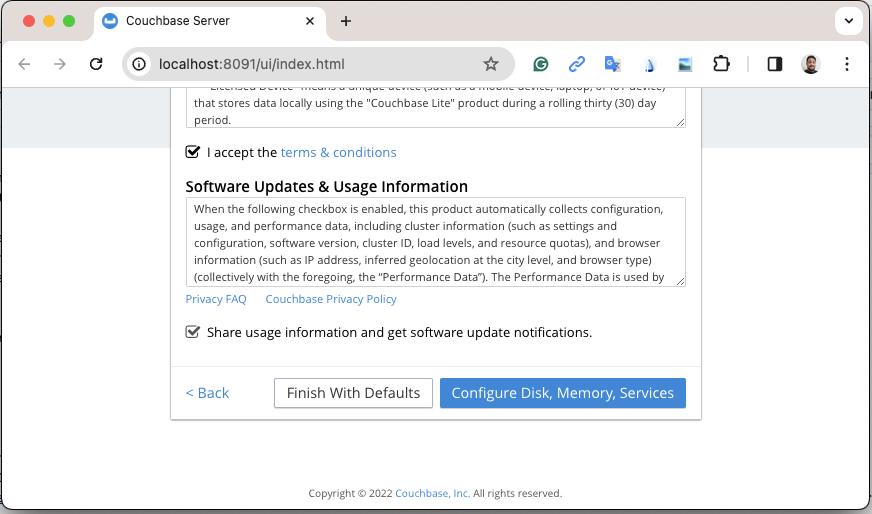The height and width of the screenshot is (514, 872).
Task: Open the blue sail extension icon
Action: tap(649, 65)
